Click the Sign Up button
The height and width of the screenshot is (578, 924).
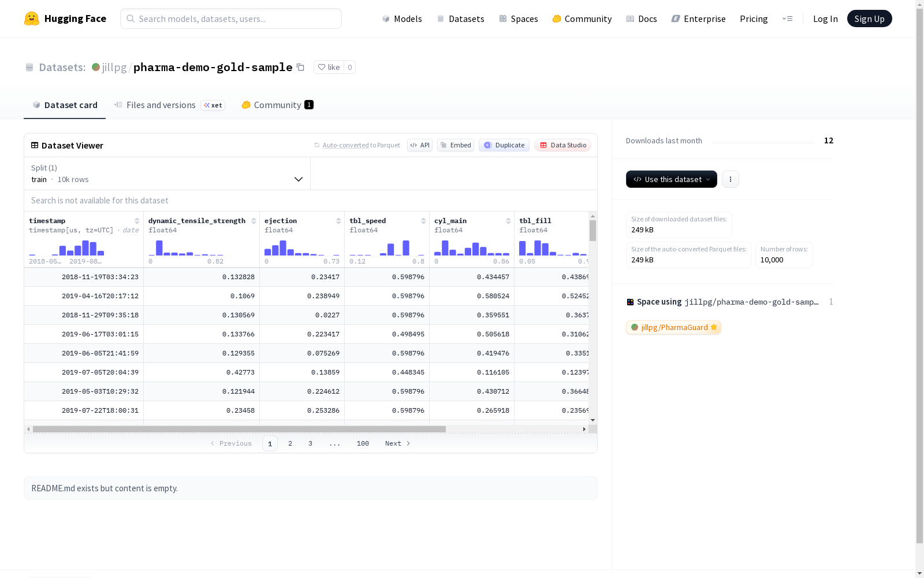(870, 18)
